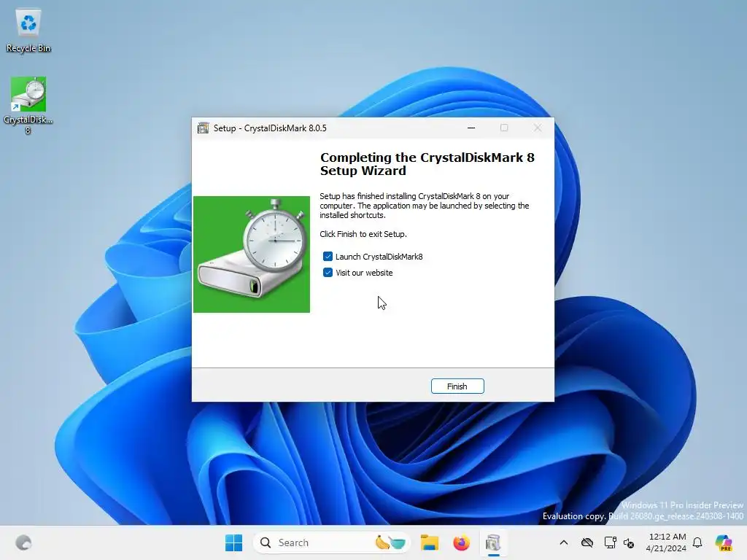This screenshot has height=560, width=747.
Task: Click the search highlights image in Search box
Action: click(390, 542)
